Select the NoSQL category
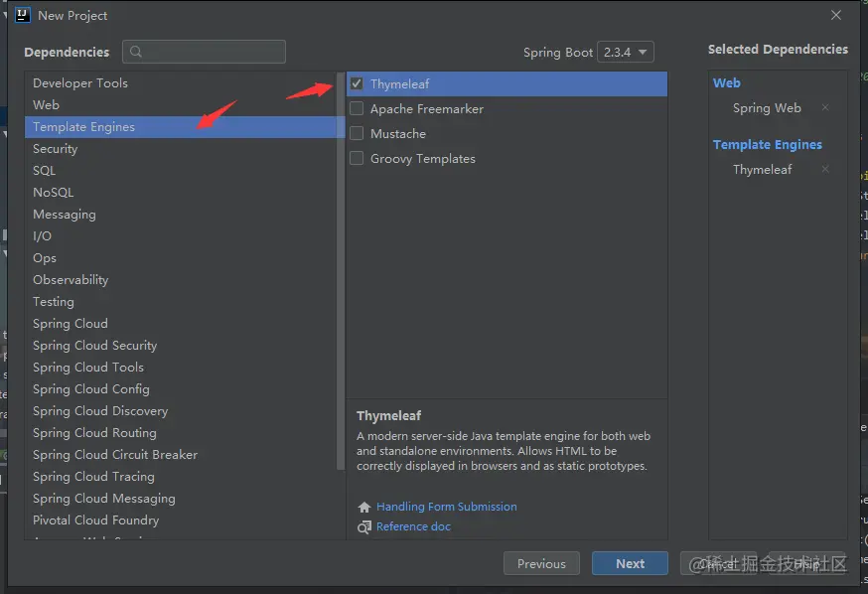The width and height of the screenshot is (868, 594). (181, 192)
